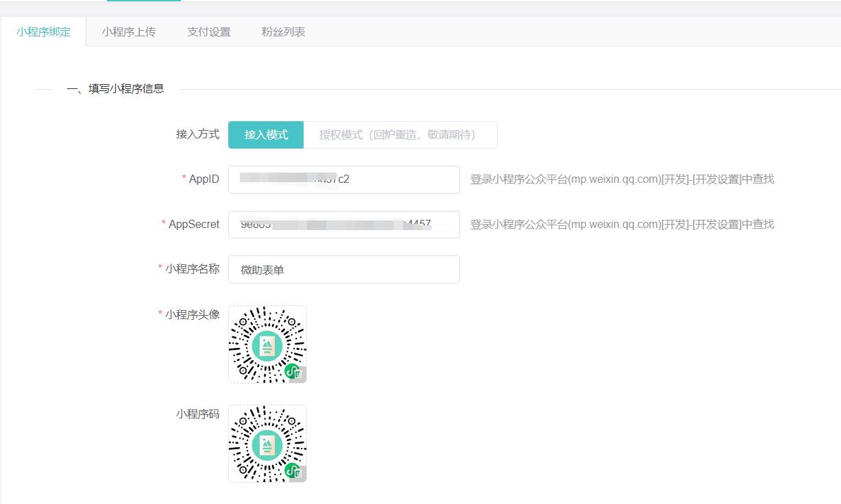Go to the 支付设置 tab
This screenshot has width=841, height=504.
click(x=209, y=32)
